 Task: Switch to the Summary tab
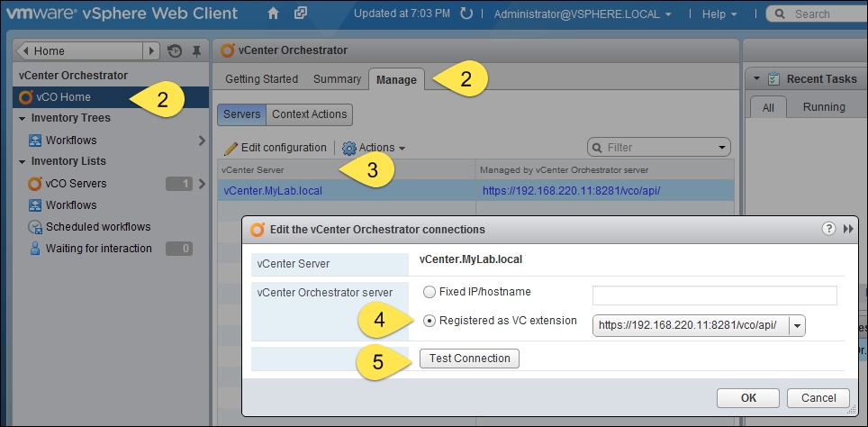pos(337,79)
